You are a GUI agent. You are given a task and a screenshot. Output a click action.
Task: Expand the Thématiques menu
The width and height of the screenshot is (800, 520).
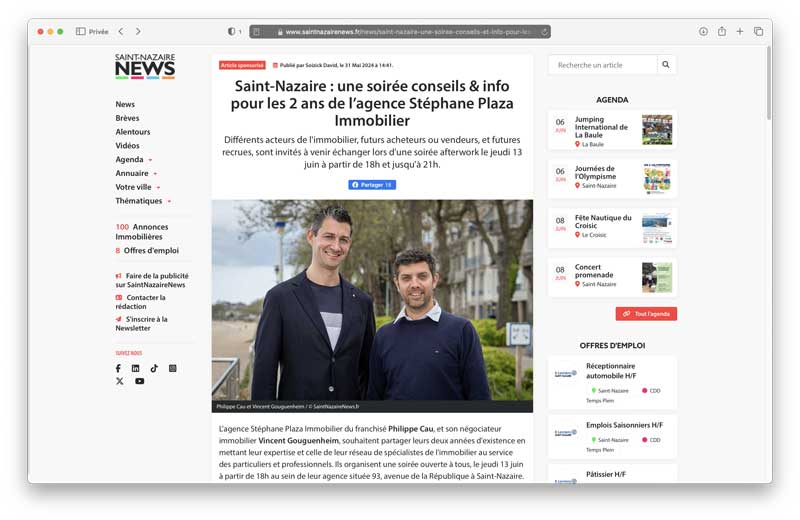(169, 201)
